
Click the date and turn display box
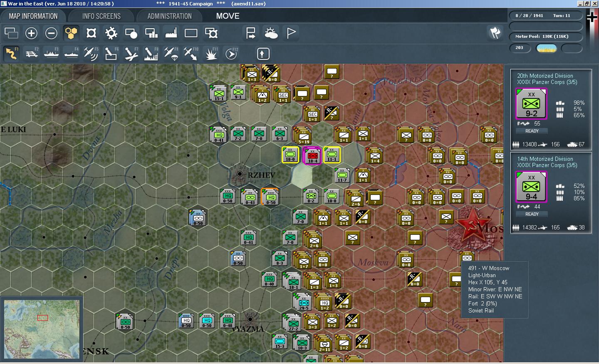pyautogui.click(x=546, y=15)
